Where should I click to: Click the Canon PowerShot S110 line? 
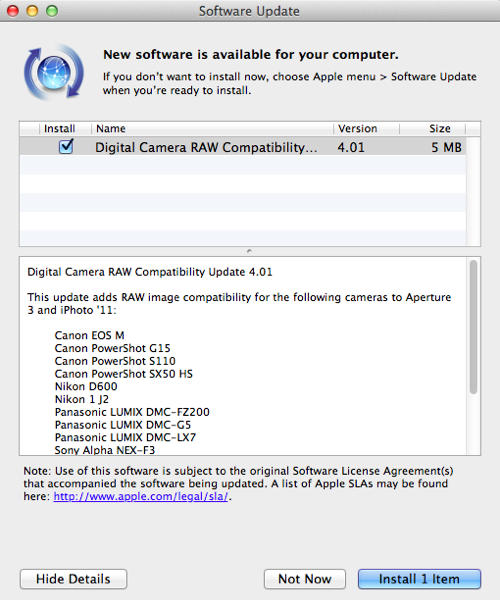(115, 361)
